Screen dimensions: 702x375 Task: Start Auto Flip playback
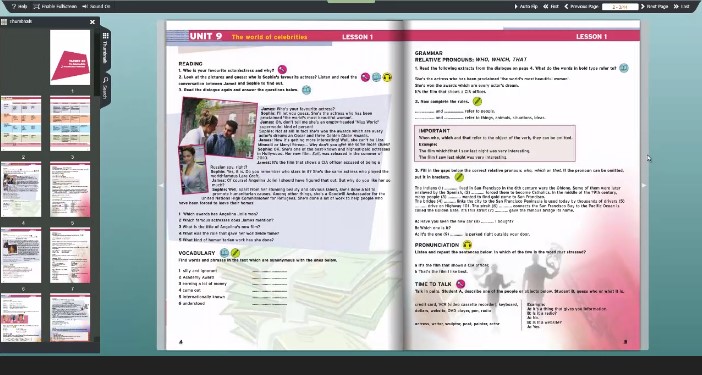click(526, 6)
